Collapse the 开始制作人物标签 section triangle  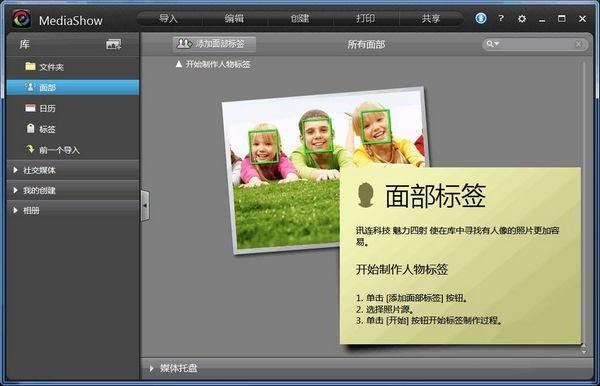(179, 64)
